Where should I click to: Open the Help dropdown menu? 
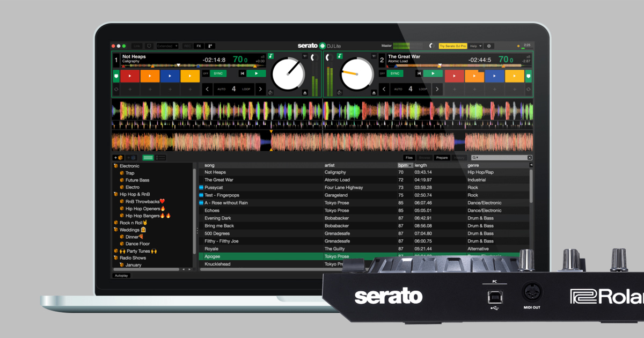click(x=476, y=46)
